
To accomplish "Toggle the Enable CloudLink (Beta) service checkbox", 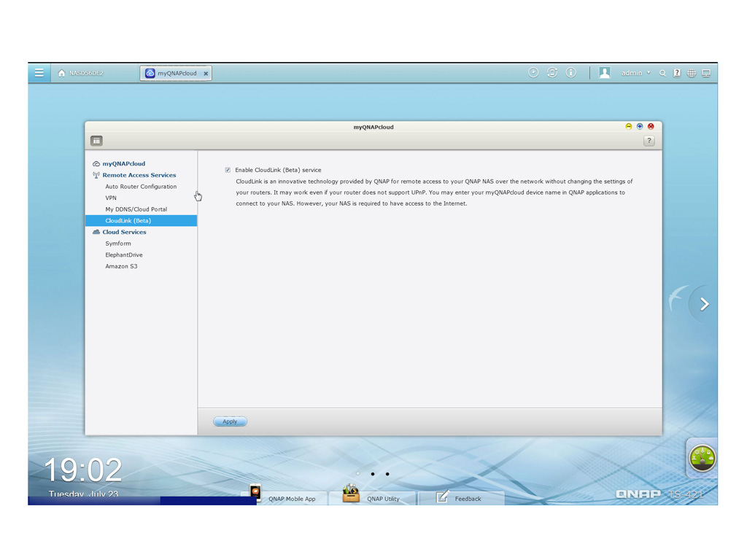I will pyautogui.click(x=228, y=170).
